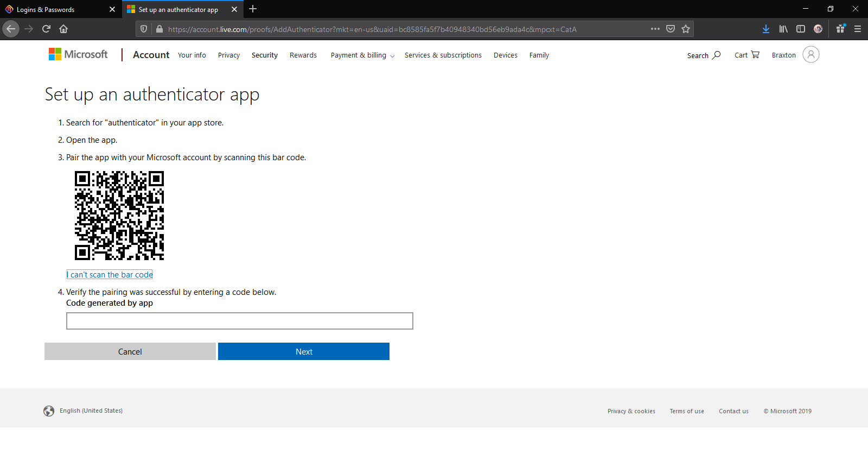The image size is (868, 467).
Task: Open a new tab with plus button
Action: [x=253, y=9]
